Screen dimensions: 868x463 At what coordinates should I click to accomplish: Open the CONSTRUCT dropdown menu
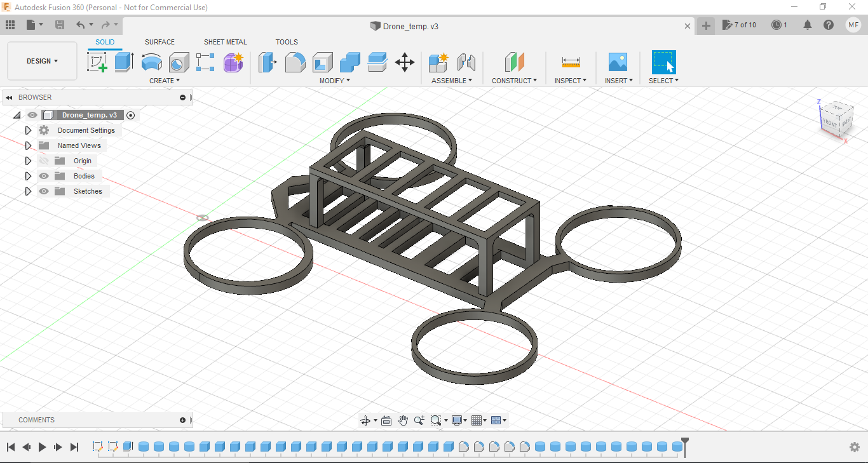514,81
